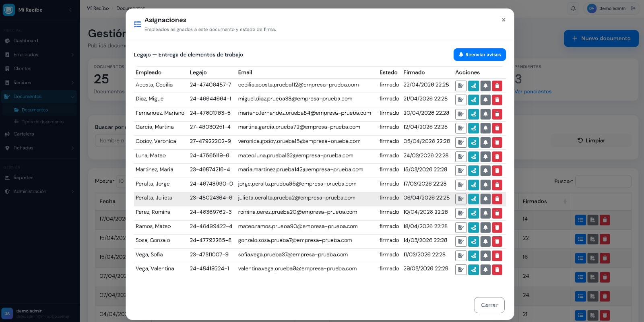This screenshot has height=322, width=644.
Task: Open PDF of background document with 16 firmados
Action: pyautogui.click(x=592, y=258)
